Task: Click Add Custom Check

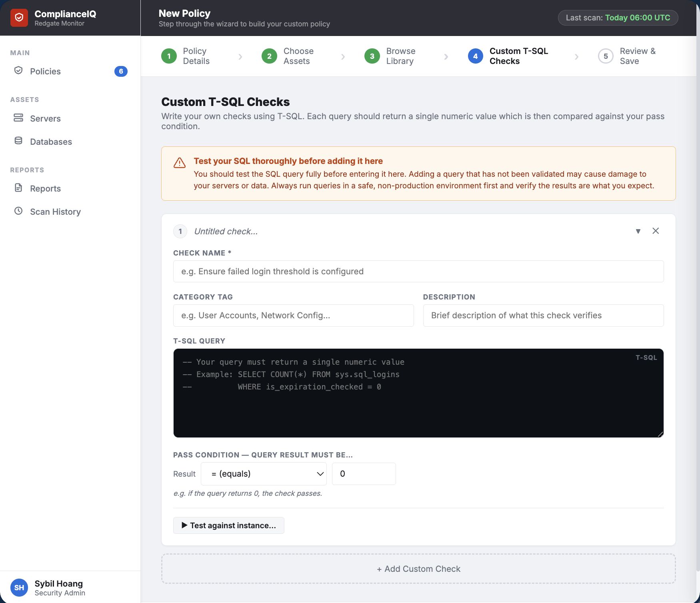Action: (418, 569)
